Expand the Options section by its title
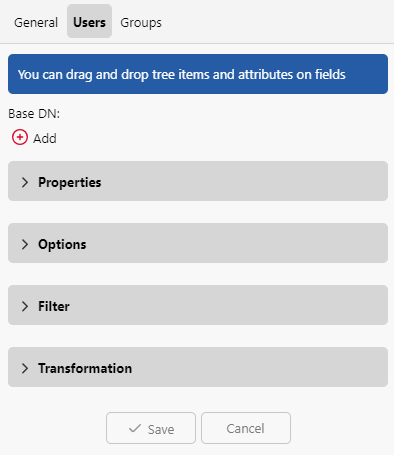This screenshot has height=455, width=394. point(62,244)
